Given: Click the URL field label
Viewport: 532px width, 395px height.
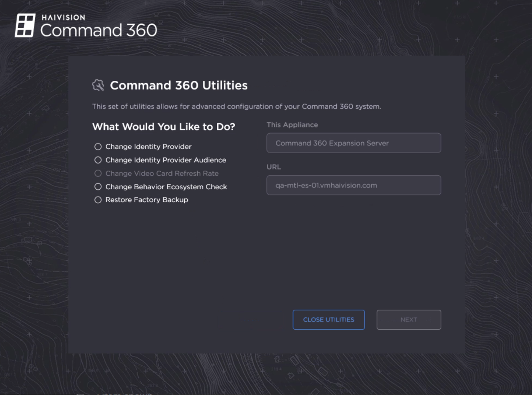Looking at the screenshot, I should click(x=274, y=167).
